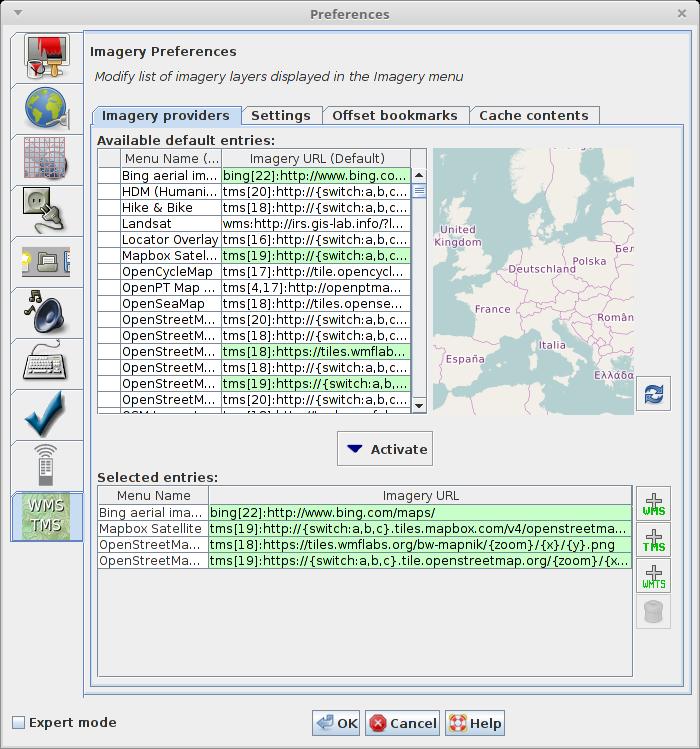
Task: Switch to the Offset bookmarks tab
Action: coord(394,116)
